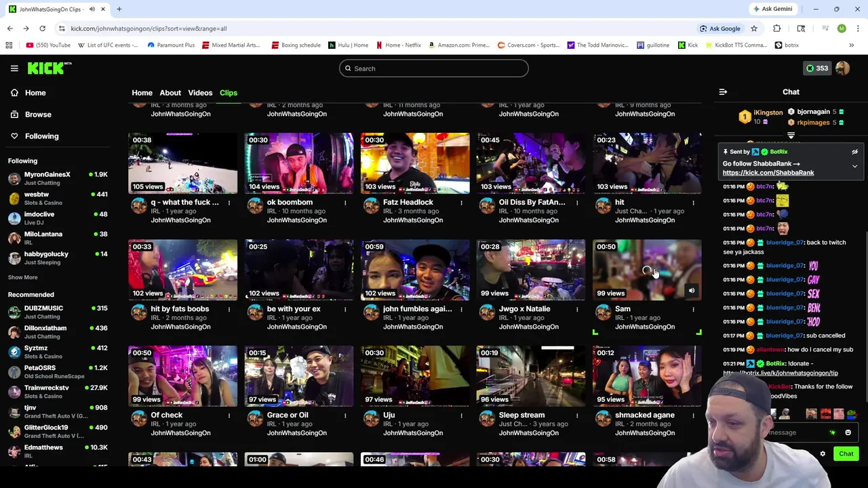The width and height of the screenshot is (868, 488).
Task: Click the Kick search field
Action: (434, 68)
